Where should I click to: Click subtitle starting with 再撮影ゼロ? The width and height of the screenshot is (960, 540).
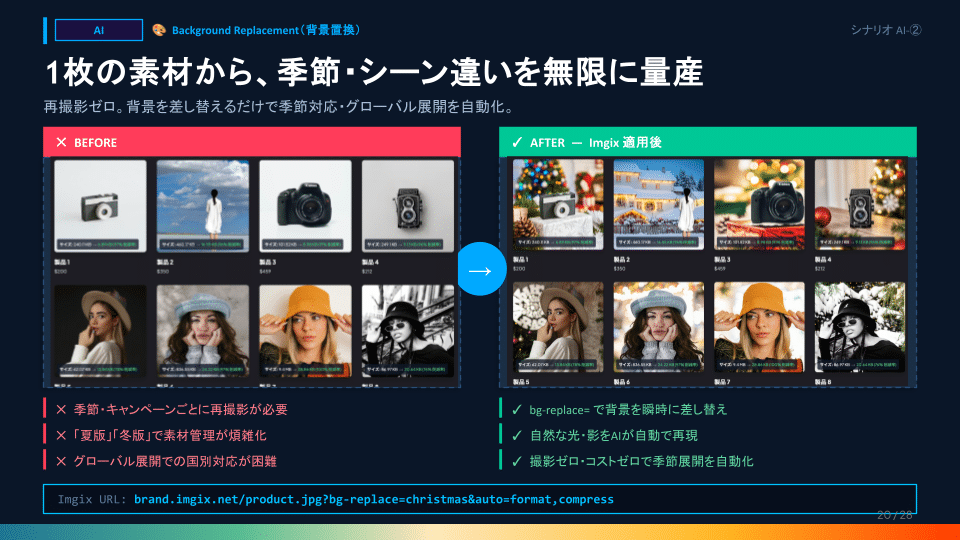tap(280, 107)
